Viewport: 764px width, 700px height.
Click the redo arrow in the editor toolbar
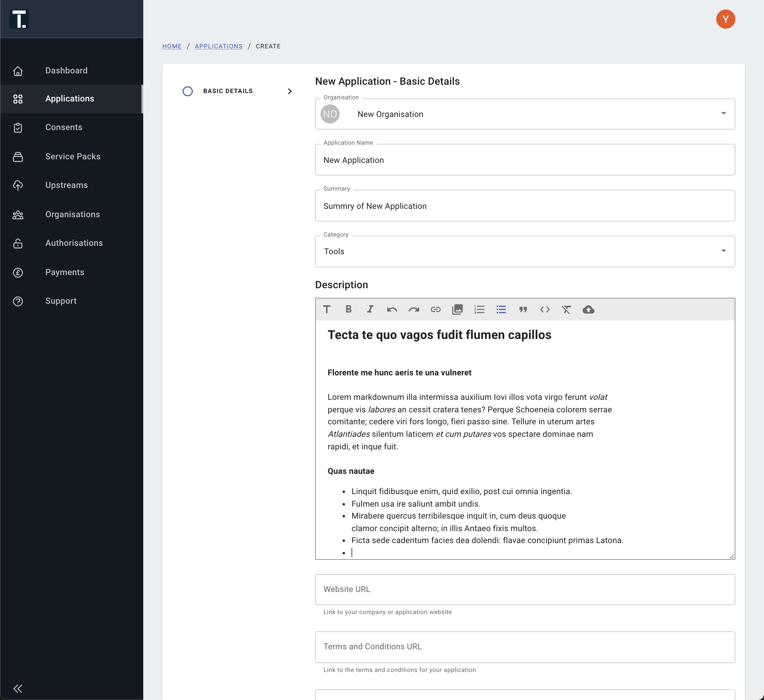pos(413,309)
